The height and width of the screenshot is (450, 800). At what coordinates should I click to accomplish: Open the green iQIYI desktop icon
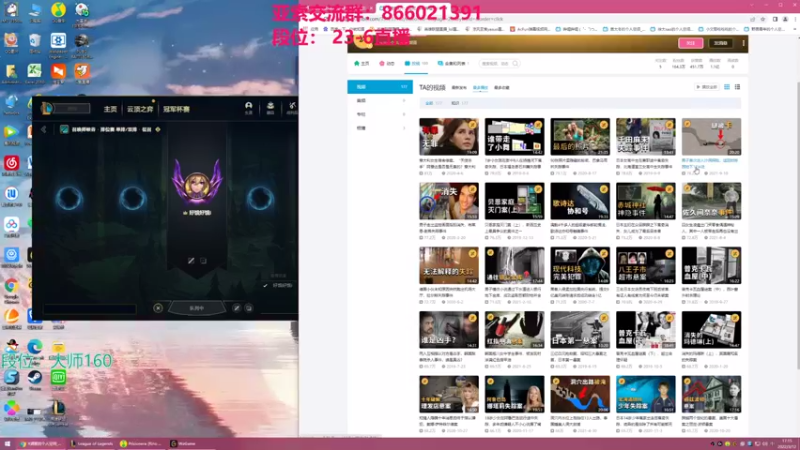tap(58, 380)
